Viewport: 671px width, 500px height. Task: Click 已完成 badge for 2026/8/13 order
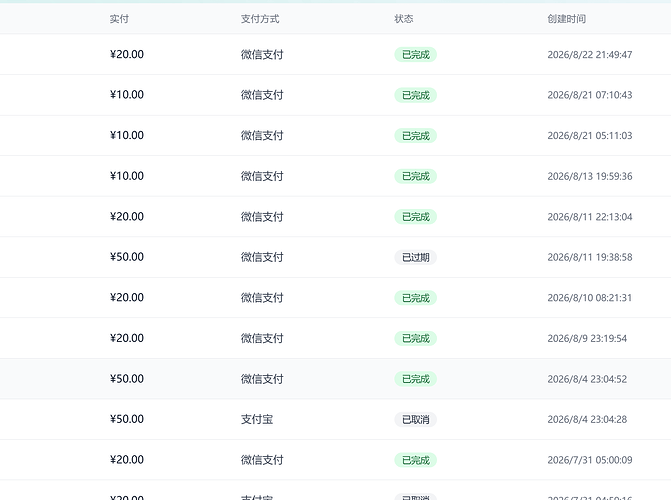416,176
